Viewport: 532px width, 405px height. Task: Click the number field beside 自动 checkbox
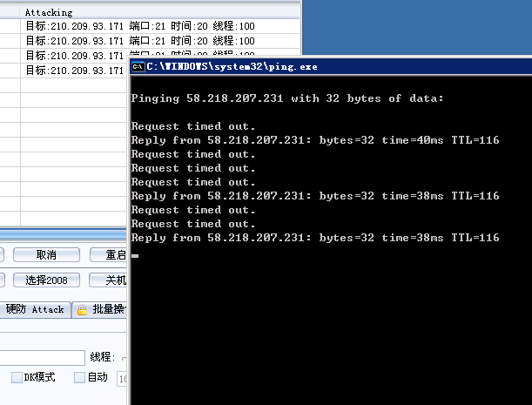tap(122, 378)
